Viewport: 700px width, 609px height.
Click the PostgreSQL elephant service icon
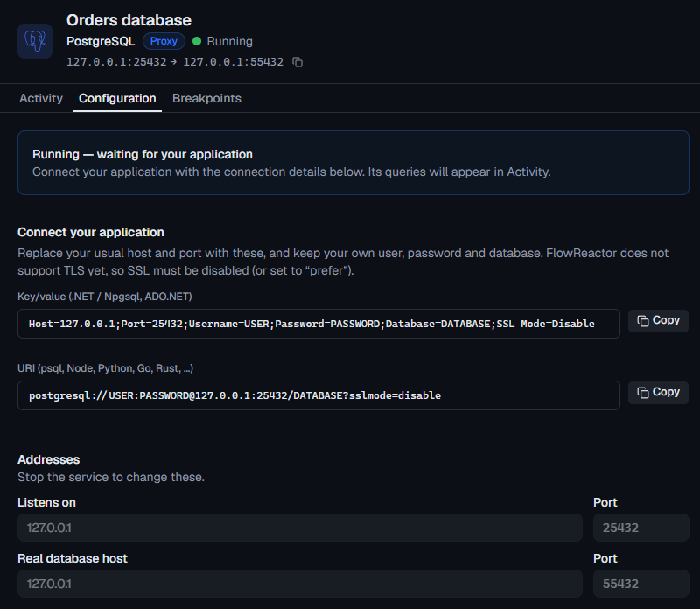pyautogui.click(x=35, y=41)
